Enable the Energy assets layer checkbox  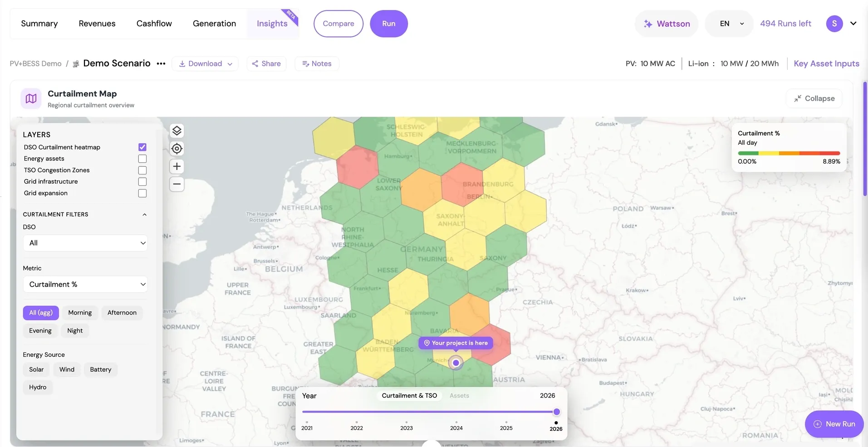point(142,159)
